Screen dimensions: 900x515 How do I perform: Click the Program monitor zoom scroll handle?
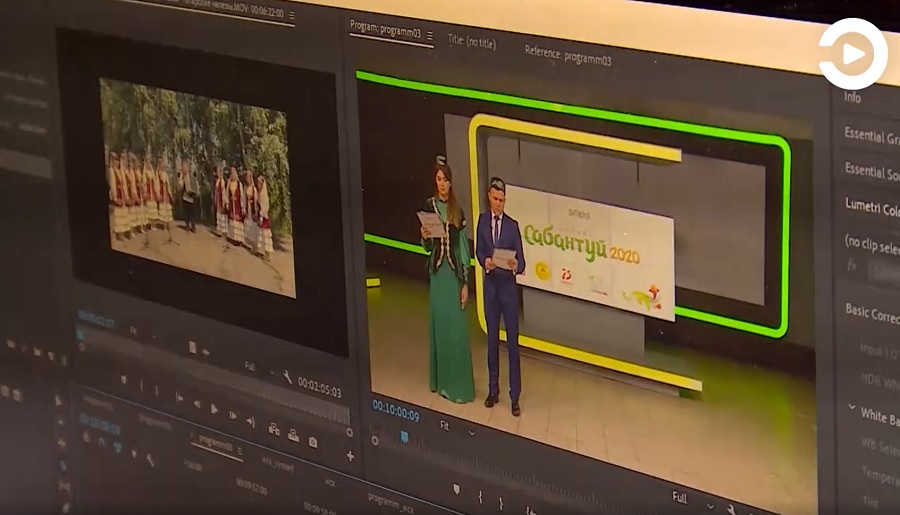[x=375, y=441]
